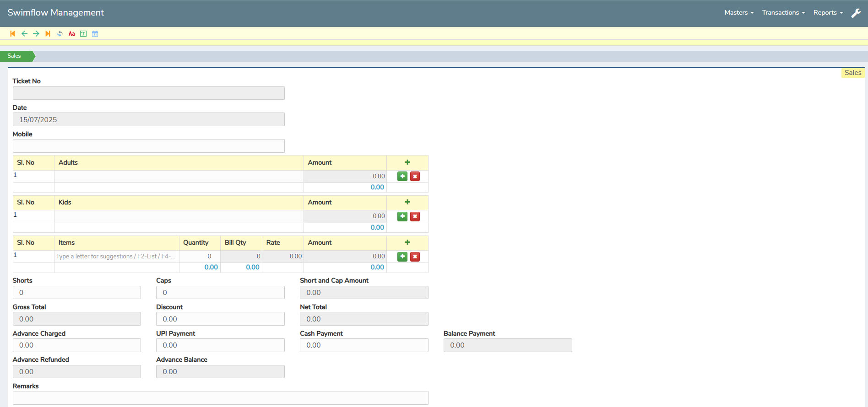Expand the Masters dropdown menu
868x407 pixels.
coord(738,13)
